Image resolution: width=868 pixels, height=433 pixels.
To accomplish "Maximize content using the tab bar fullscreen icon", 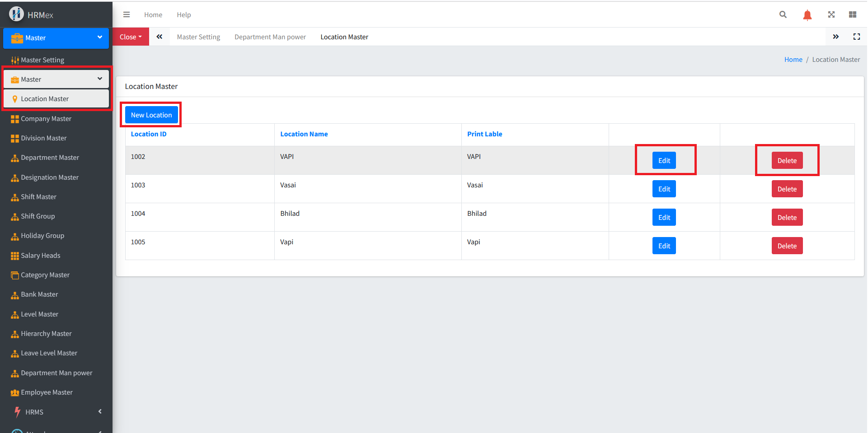I will click(x=856, y=37).
